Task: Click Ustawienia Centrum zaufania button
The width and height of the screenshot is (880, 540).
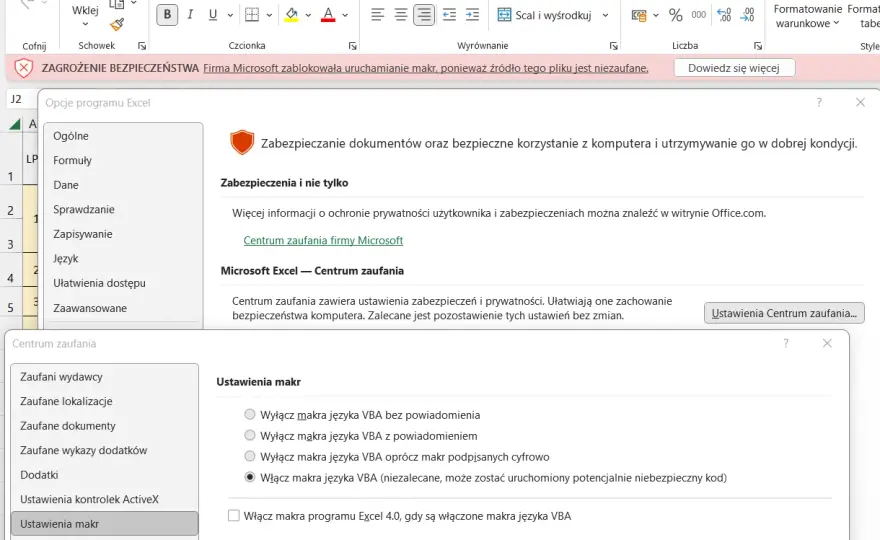Action: coord(784,313)
